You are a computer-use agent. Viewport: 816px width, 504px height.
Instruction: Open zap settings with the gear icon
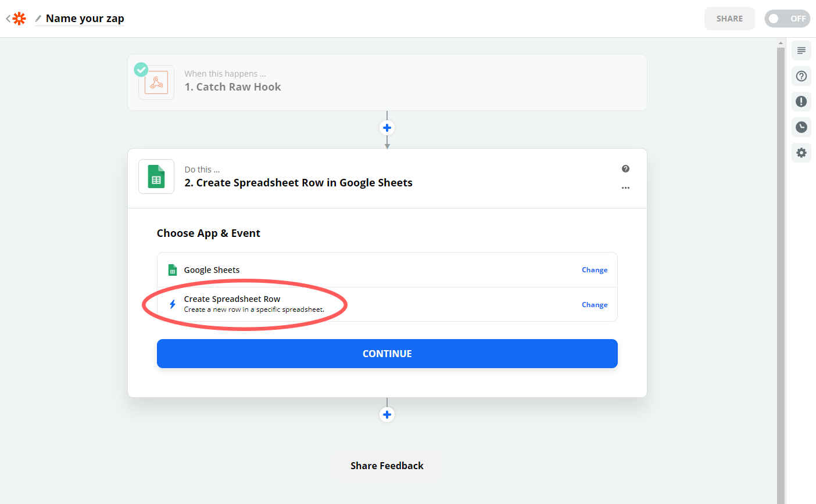[x=801, y=153]
